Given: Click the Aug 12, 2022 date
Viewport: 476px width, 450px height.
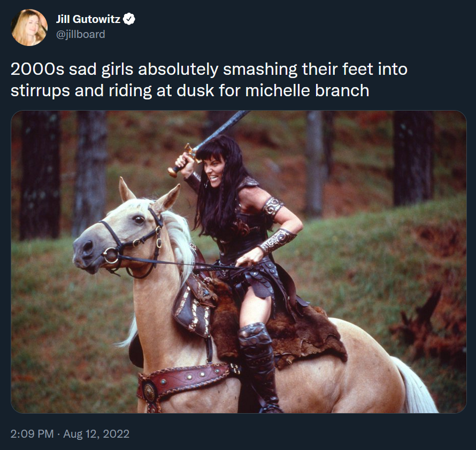Looking at the screenshot, I should click(x=96, y=433).
